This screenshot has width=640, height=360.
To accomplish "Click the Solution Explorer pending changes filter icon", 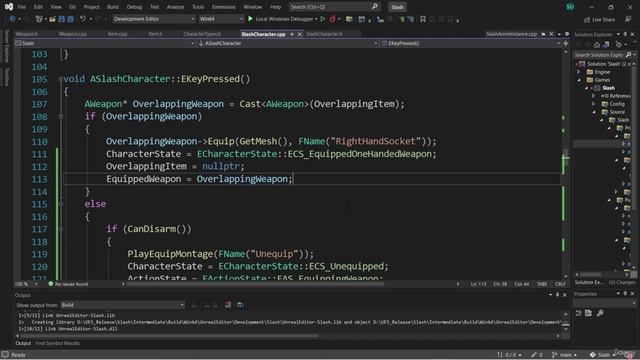I will click(619, 44).
